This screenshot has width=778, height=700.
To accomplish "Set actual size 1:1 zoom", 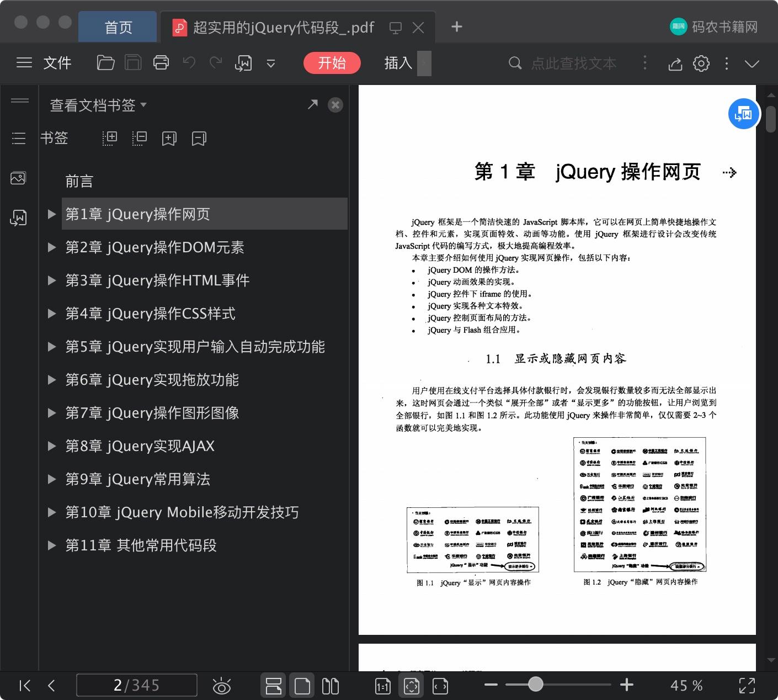I will (x=382, y=686).
